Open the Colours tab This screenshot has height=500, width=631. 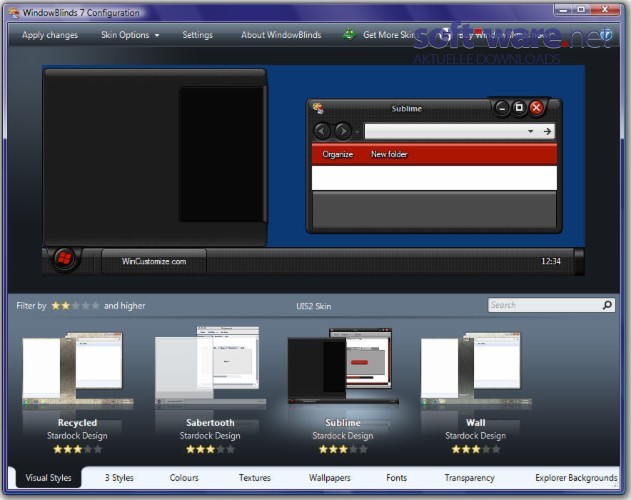pyautogui.click(x=184, y=478)
